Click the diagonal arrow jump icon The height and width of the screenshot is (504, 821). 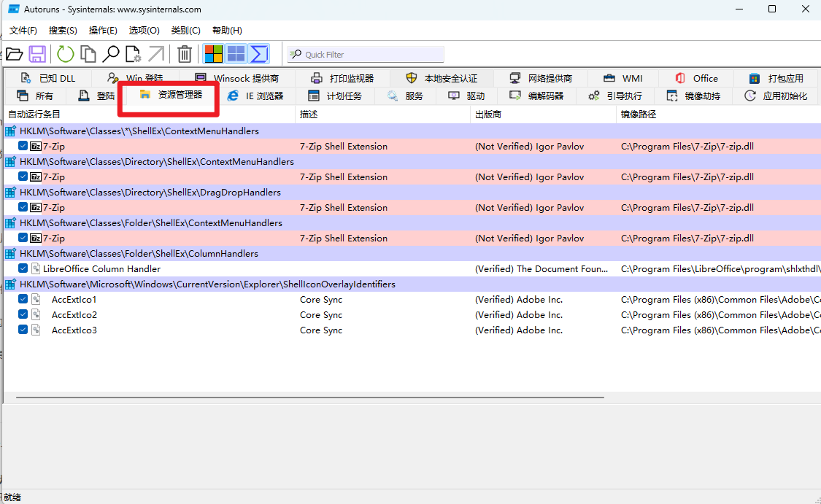click(156, 54)
